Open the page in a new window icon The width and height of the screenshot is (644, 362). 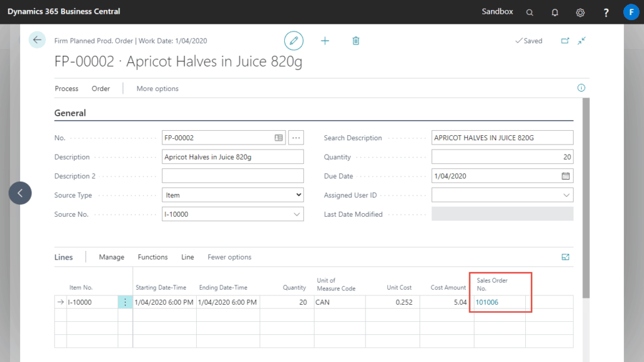tap(565, 40)
